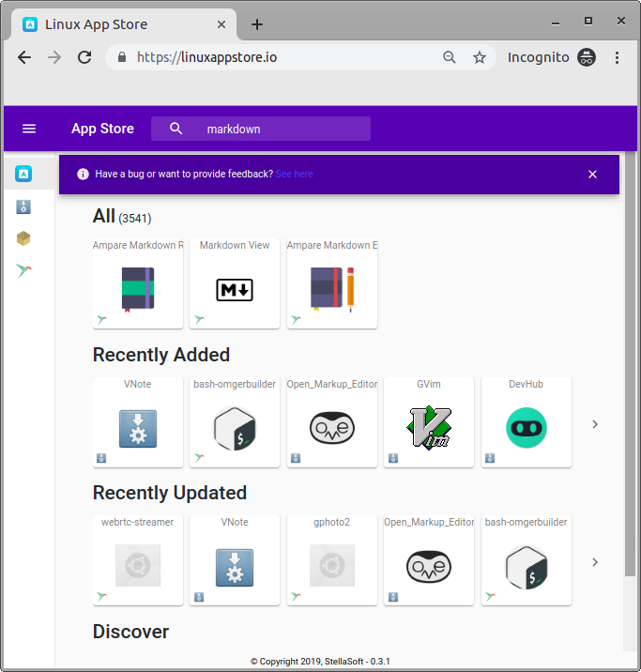The width and height of the screenshot is (641, 672).
Task: Click AppImage badge on Markdown View card
Action: click(x=199, y=319)
